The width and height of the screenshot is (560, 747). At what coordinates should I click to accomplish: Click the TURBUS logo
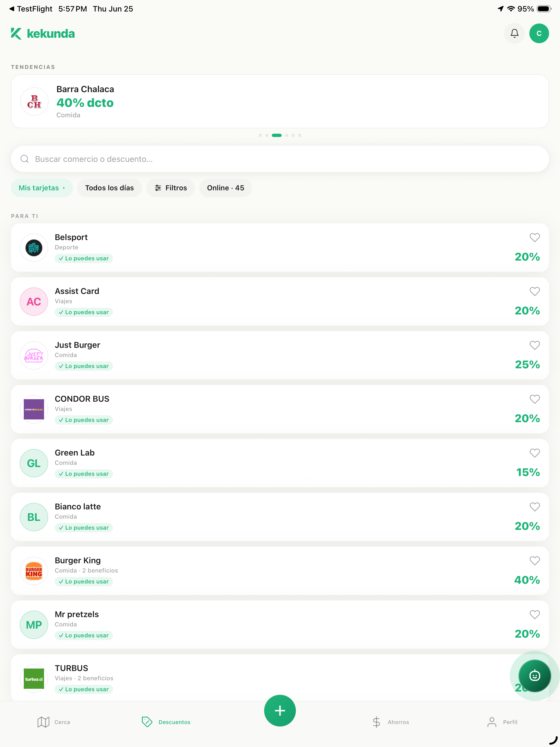tap(34, 678)
